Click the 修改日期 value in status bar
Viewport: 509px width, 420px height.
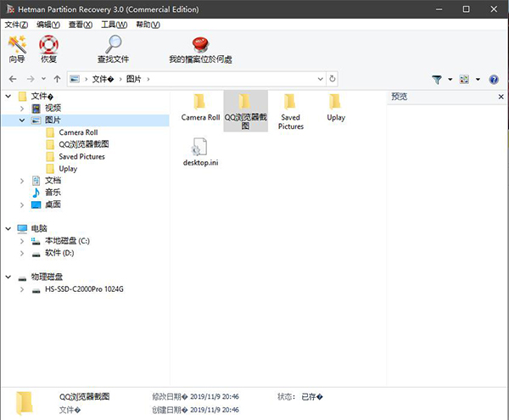coord(215,396)
